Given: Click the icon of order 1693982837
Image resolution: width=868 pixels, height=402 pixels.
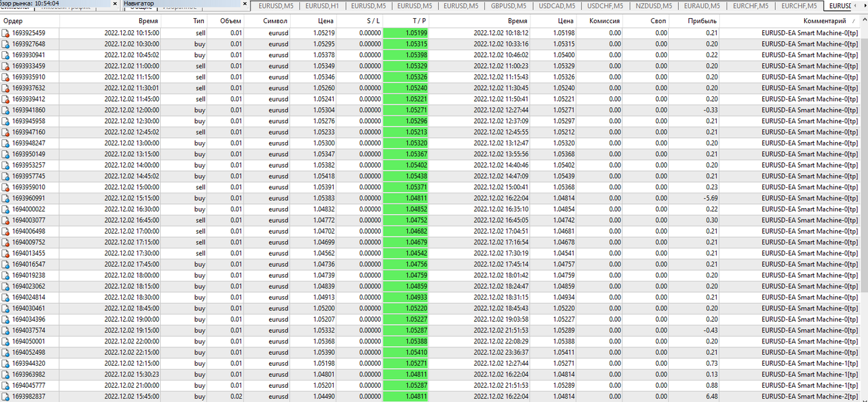Looking at the screenshot, I should click(x=6, y=397).
